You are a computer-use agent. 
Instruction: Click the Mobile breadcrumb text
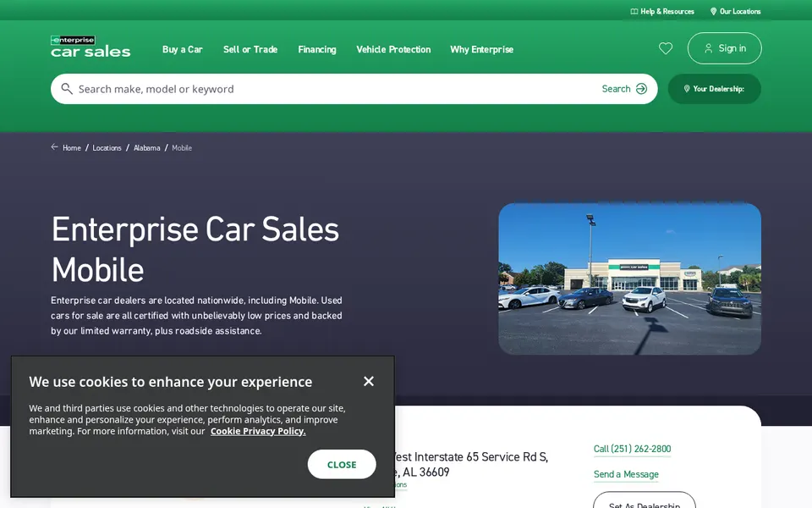click(182, 147)
